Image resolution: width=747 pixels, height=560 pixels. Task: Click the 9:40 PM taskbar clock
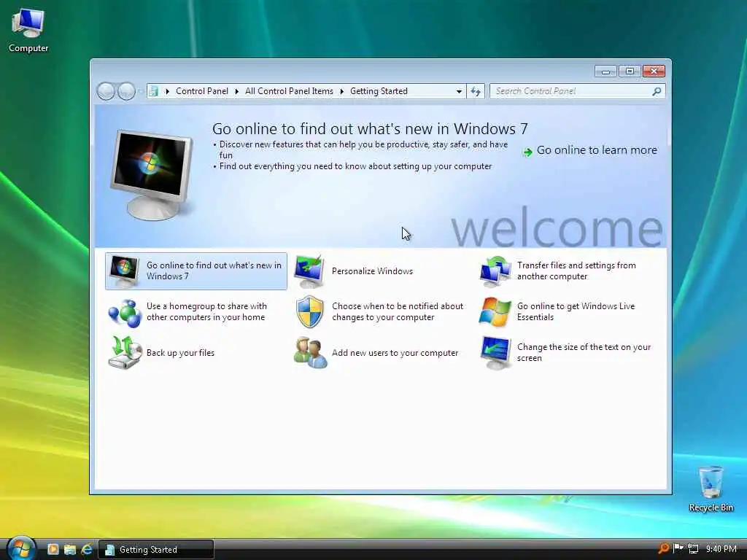[721, 549]
